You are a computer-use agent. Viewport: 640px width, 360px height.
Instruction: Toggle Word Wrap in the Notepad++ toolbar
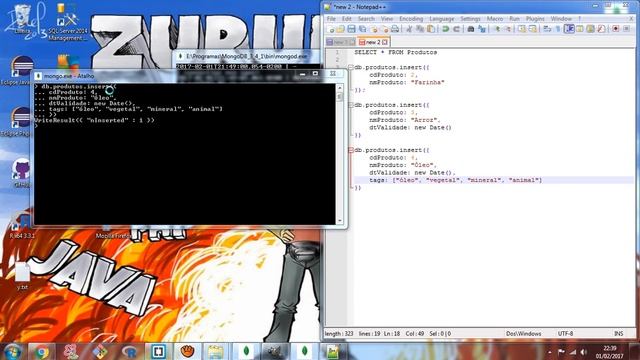[x=547, y=29]
